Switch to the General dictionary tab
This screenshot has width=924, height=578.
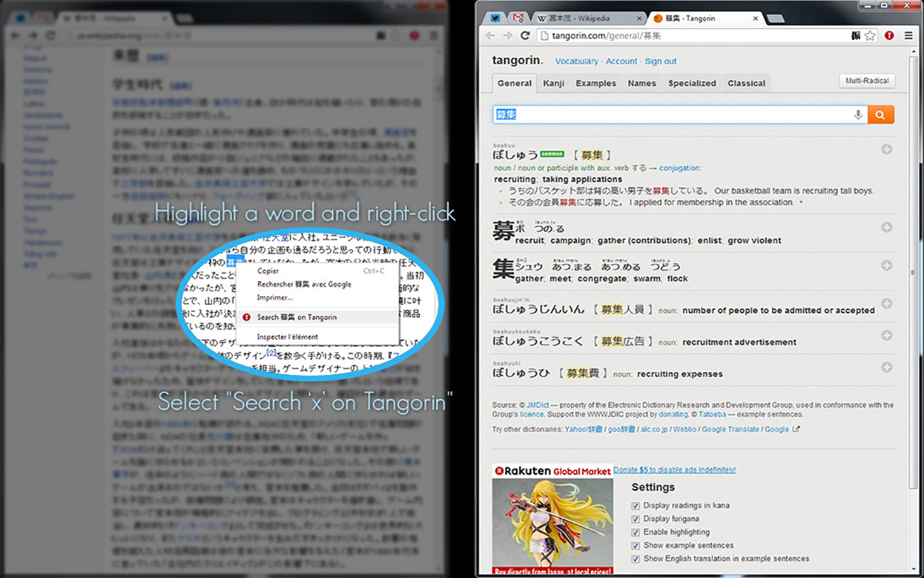click(515, 83)
